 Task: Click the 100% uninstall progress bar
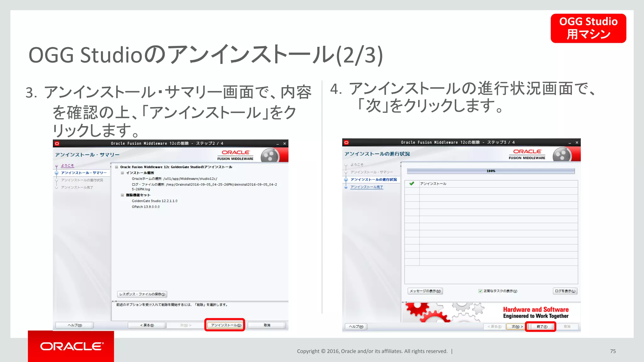pyautogui.click(x=491, y=171)
